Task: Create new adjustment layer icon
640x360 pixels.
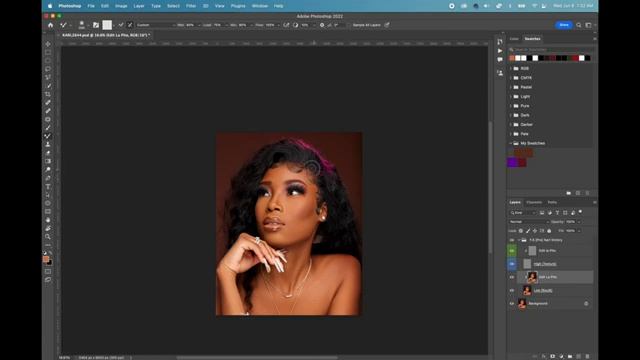Action: 562,356
